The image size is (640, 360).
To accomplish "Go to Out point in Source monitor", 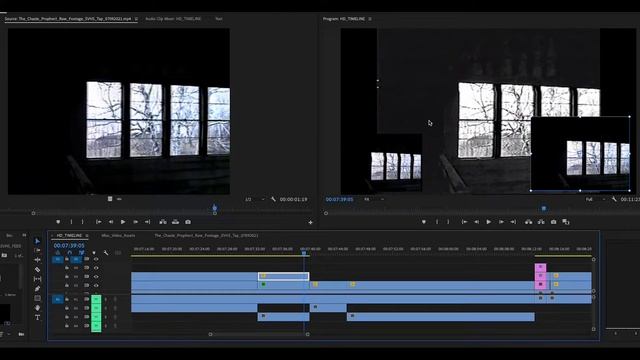I will click(x=147, y=222).
